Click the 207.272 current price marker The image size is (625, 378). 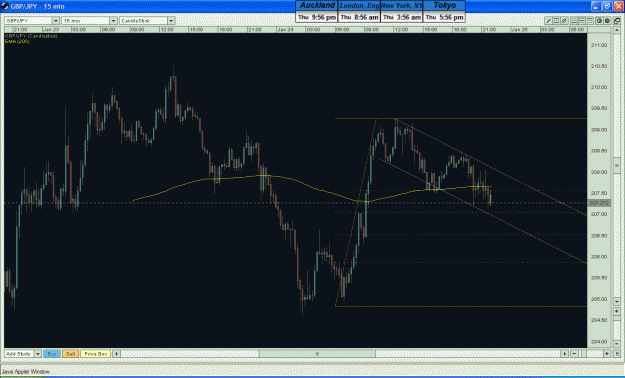[599, 203]
